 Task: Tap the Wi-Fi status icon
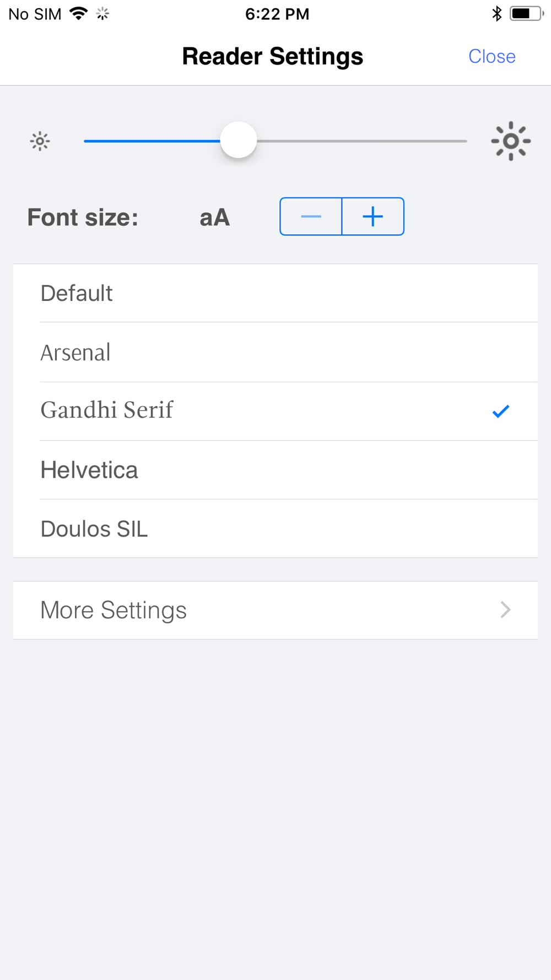tap(79, 14)
